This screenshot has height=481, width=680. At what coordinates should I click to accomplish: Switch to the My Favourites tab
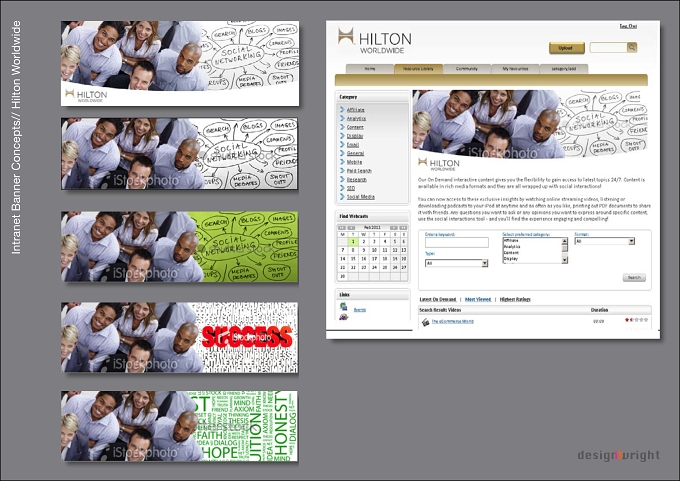click(x=515, y=69)
